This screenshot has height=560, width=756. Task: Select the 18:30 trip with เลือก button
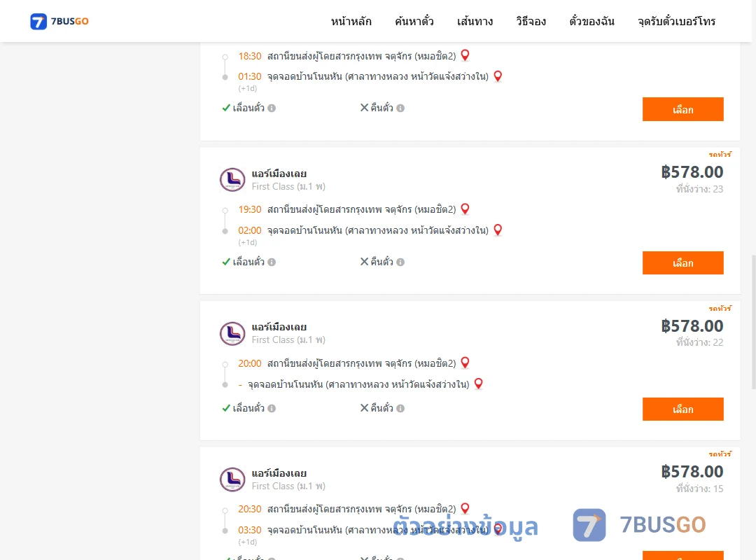tap(682, 109)
